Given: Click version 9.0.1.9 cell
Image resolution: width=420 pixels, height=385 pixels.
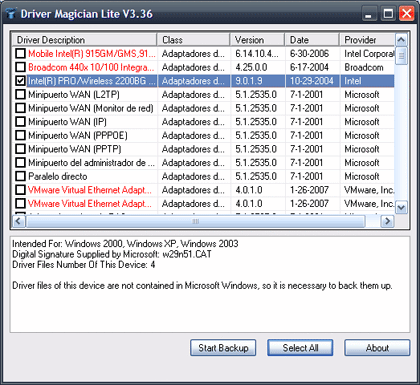Looking at the screenshot, I should [x=257, y=81].
